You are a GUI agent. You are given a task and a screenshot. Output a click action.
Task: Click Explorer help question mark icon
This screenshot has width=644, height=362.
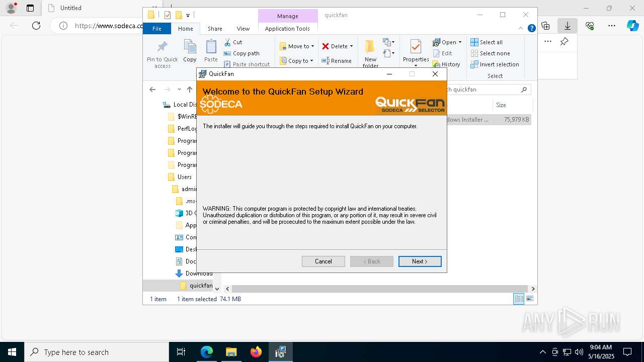[x=531, y=29]
